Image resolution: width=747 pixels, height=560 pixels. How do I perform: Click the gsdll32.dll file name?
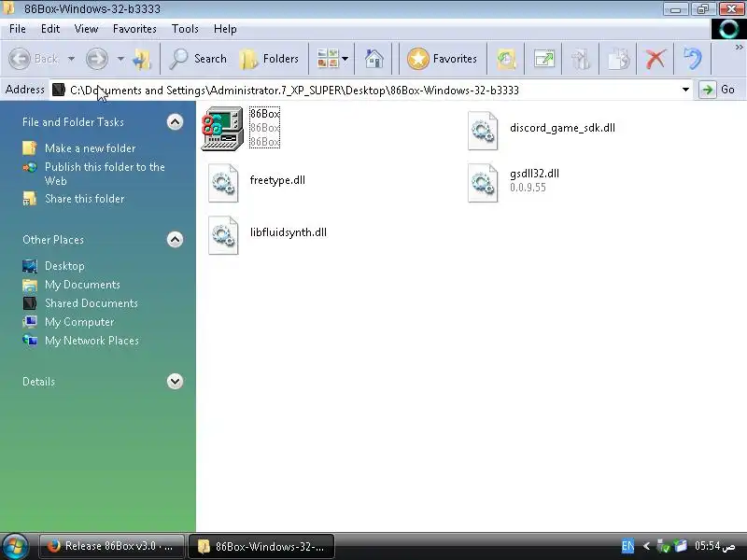(x=534, y=174)
